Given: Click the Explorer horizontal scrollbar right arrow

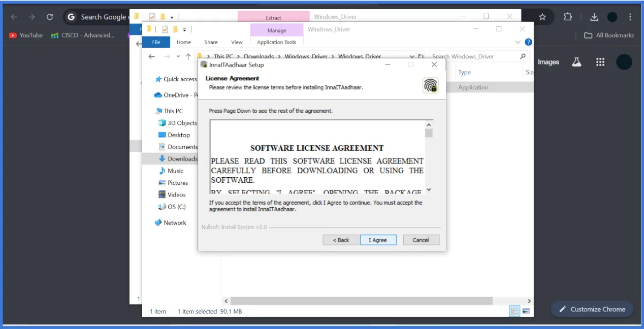Looking at the screenshot, I should pos(529,301).
